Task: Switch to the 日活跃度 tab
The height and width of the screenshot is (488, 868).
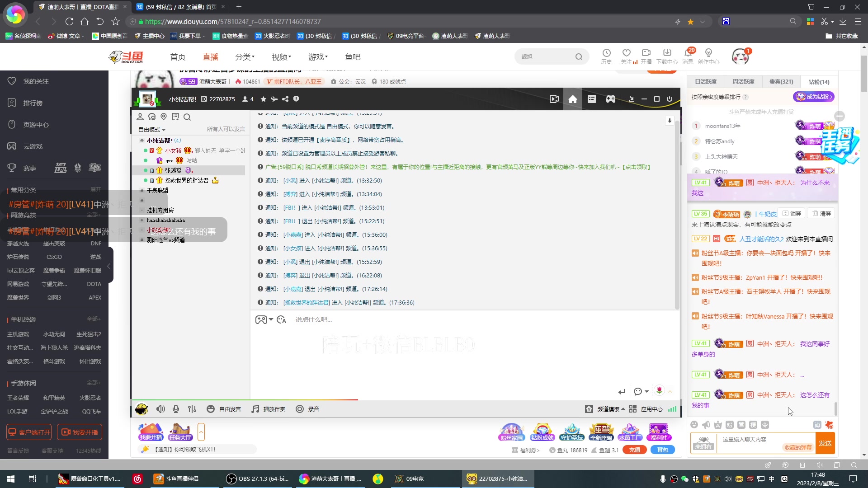Action: 706,82
